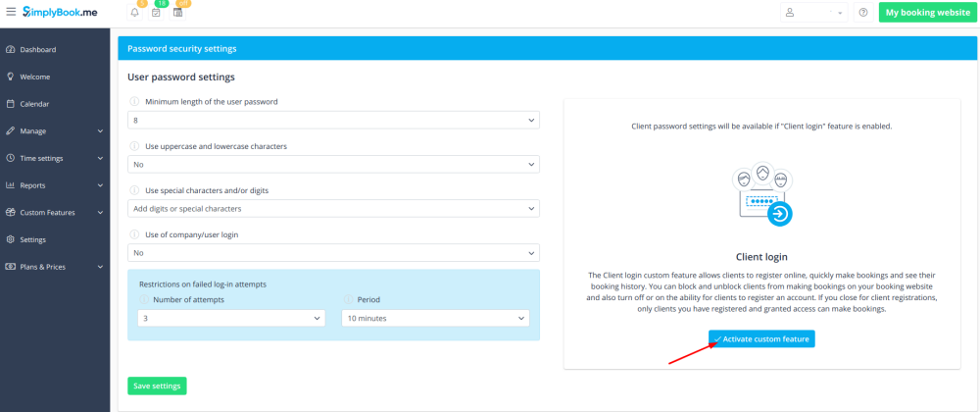The image size is (980, 412).
Task: Open uppercase and lowercase characters dropdown
Action: (x=333, y=164)
